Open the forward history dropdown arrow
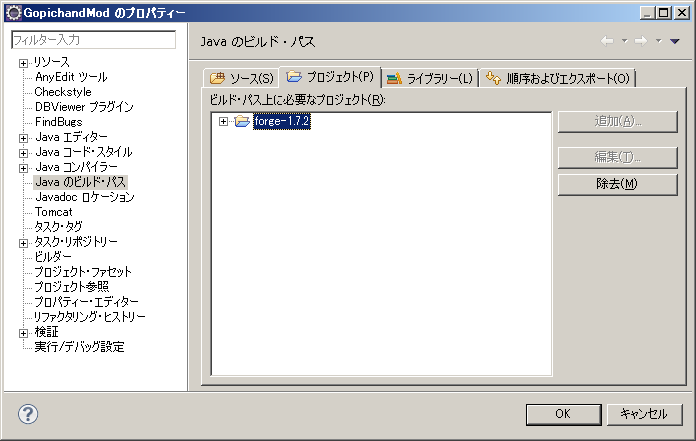This screenshot has height=441, width=696. (659, 41)
